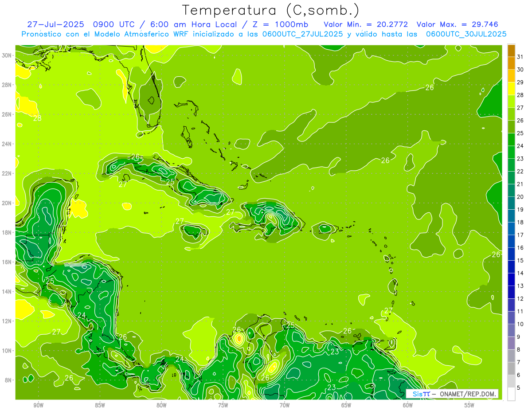This screenshot has height=411, width=532.
Task: Click the '30N' latitude axis label
Action: pos(8,55)
